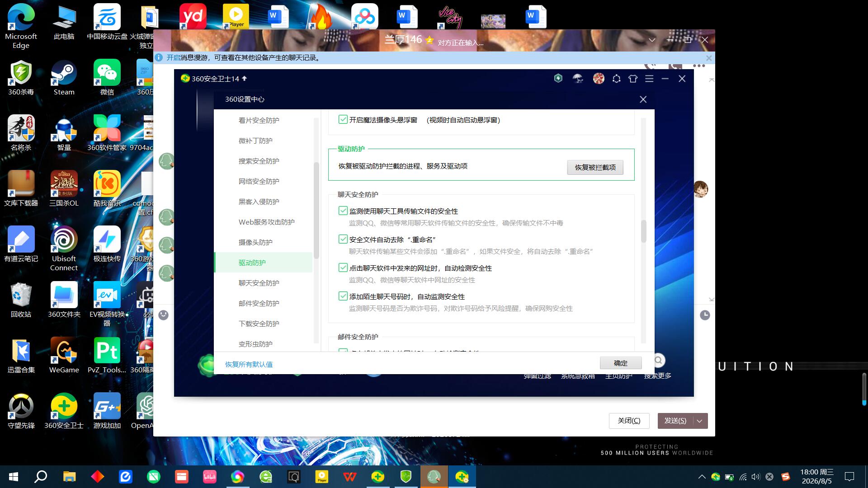Open the 回收站 recycle bin
This screenshot has height=488, width=868.
coord(21,300)
